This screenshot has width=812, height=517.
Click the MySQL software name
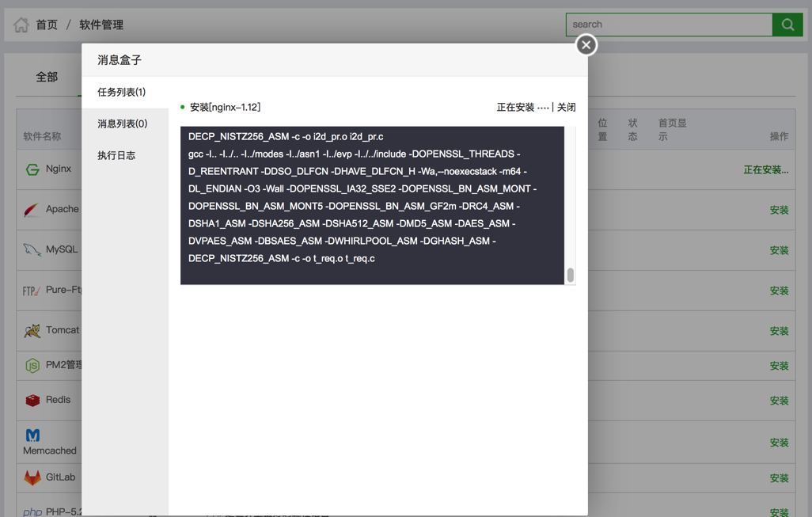62,249
